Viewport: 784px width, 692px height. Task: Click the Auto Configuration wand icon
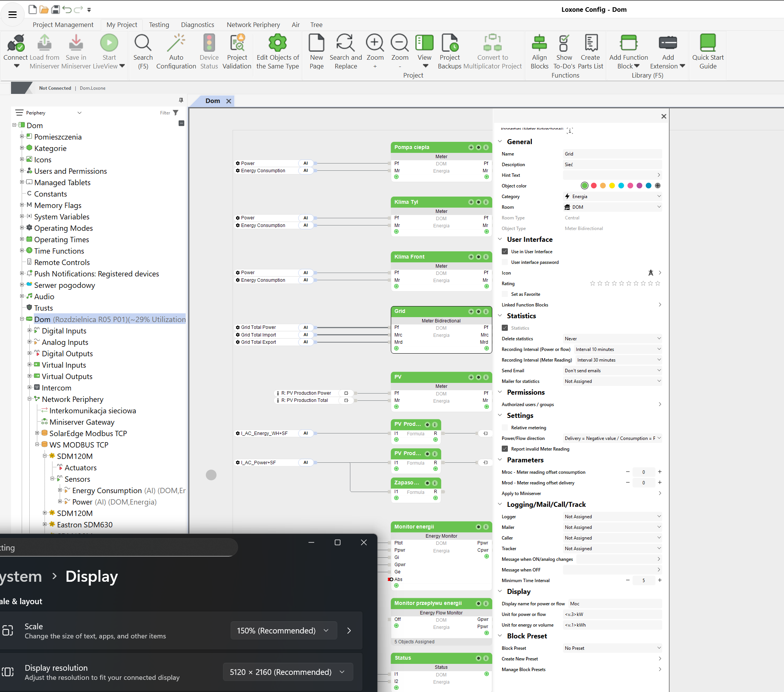176,43
